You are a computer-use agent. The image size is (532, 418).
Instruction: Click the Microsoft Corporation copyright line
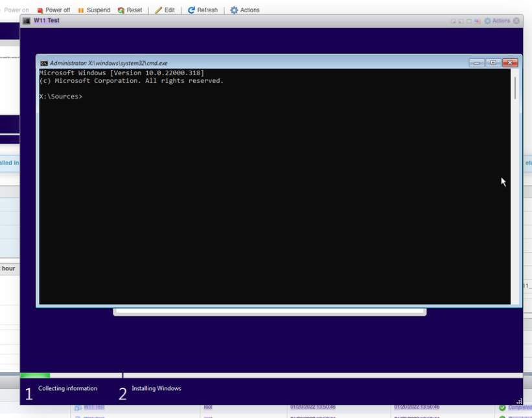tap(132, 81)
